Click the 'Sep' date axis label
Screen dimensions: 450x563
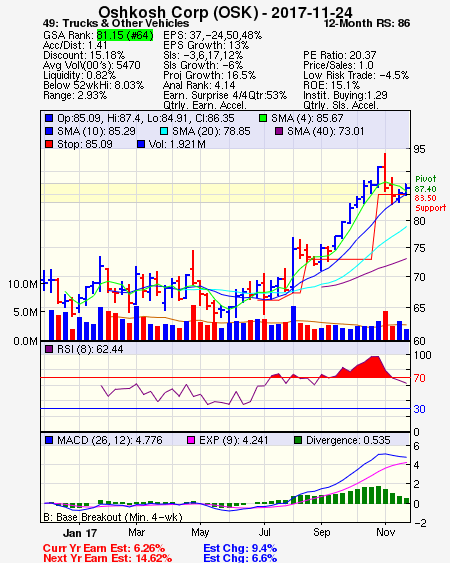point(321,532)
